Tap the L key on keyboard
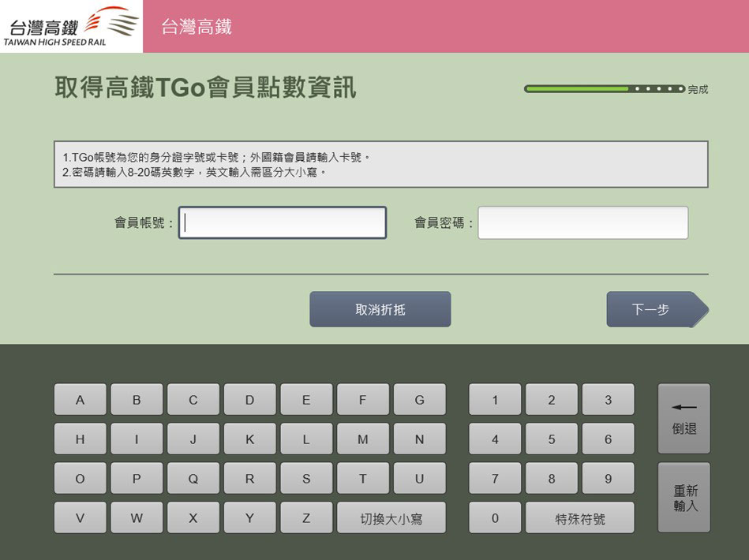Screen dimensions: 749x560 point(306,439)
